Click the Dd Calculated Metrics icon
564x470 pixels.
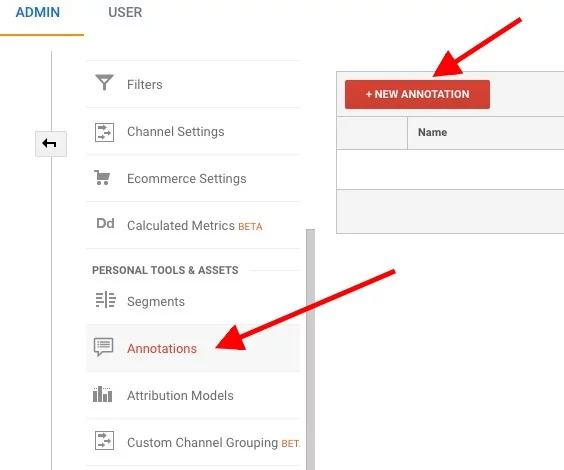click(x=105, y=223)
